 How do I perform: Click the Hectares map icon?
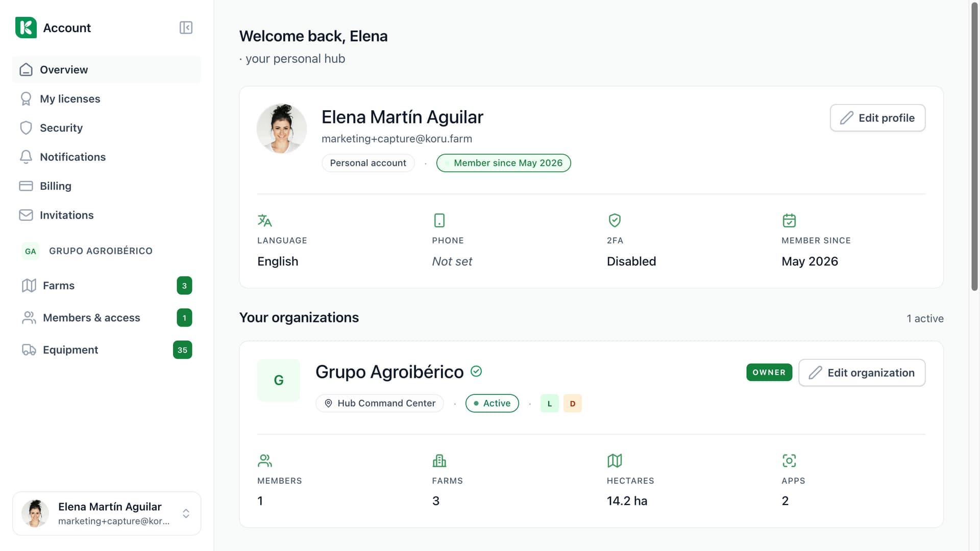[615, 461]
